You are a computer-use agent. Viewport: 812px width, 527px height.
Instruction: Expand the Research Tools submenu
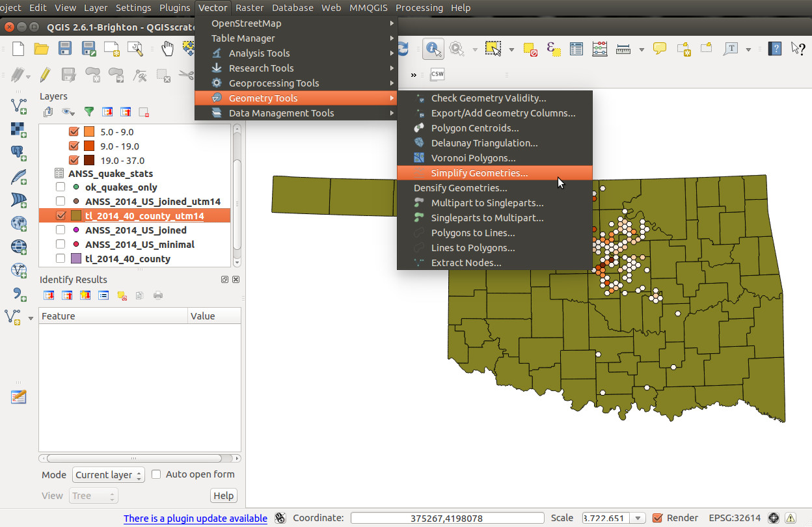296,68
